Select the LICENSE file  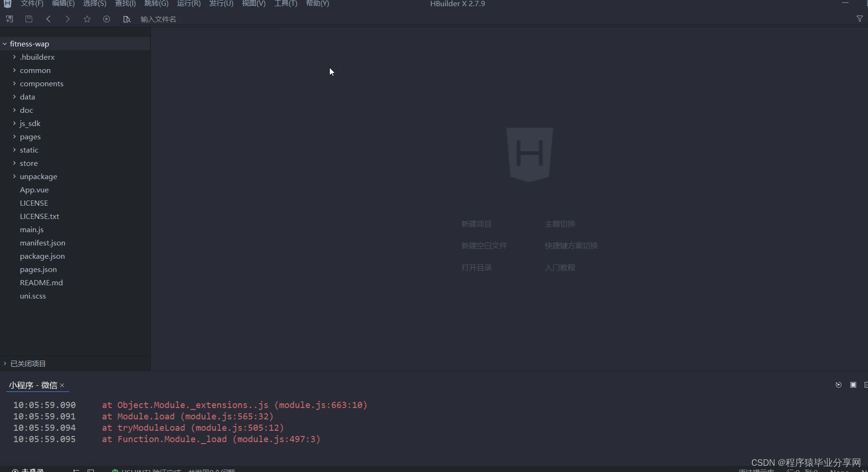34,203
